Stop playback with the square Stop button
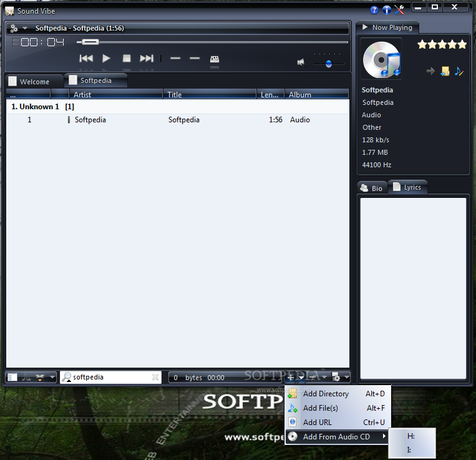 [x=127, y=58]
